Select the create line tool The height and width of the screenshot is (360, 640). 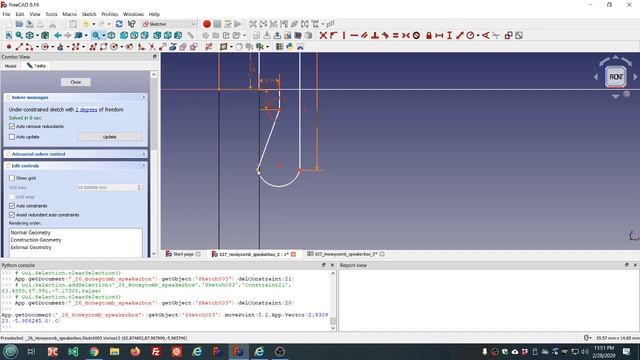point(19,47)
